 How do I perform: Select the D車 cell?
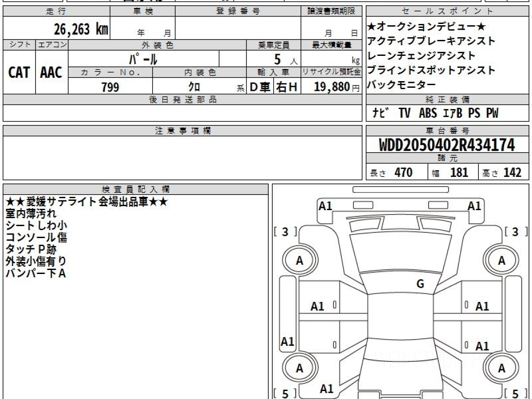pos(260,87)
